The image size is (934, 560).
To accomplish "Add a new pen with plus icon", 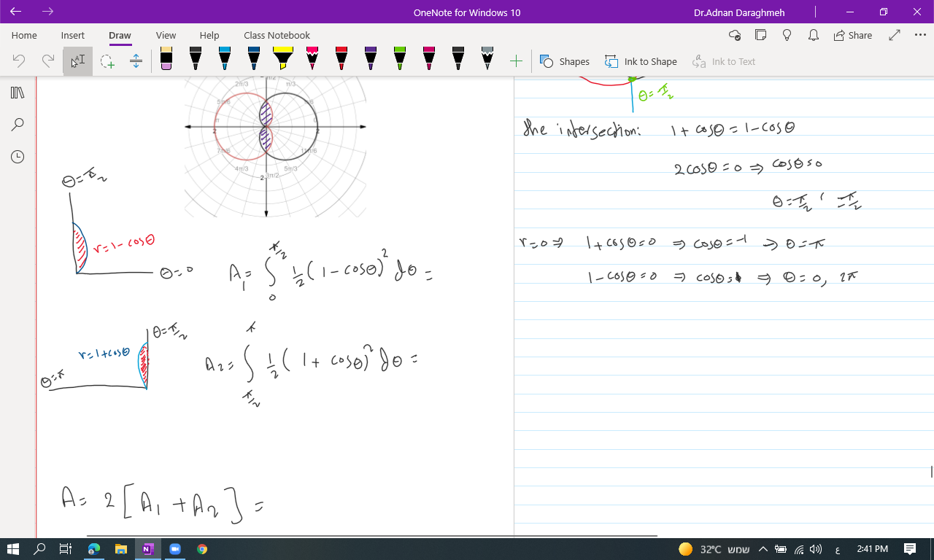I will [x=516, y=61].
